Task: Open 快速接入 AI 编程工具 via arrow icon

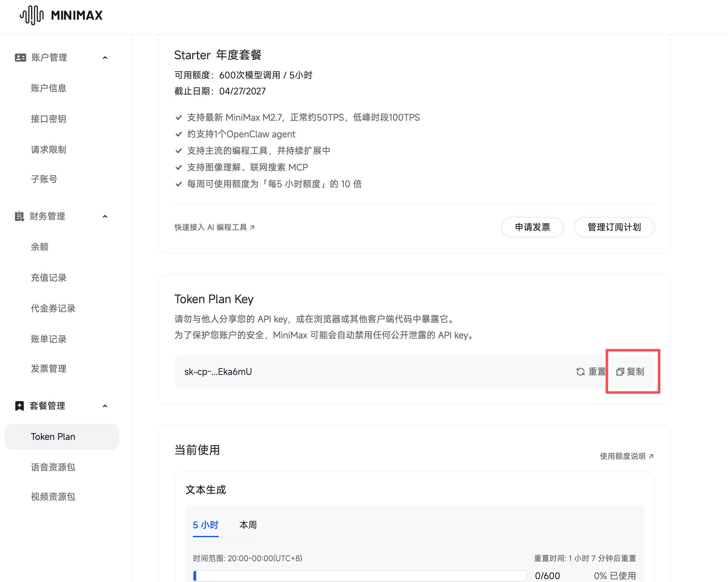Action: (253, 227)
